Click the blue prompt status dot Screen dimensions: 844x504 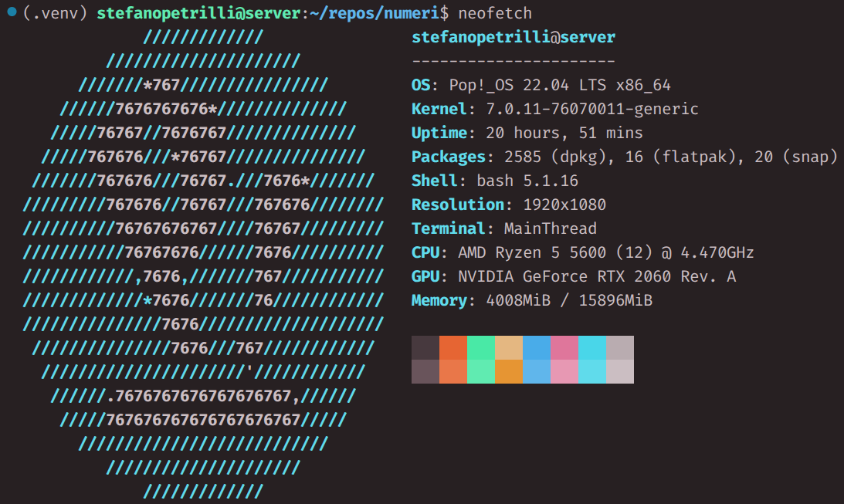tap(12, 12)
